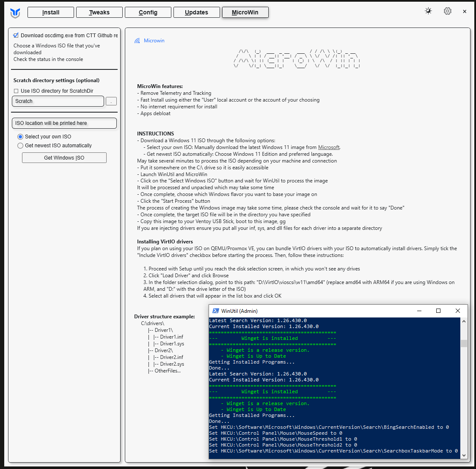Enable Use ISO directory for ScratchDir

[x=16, y=91]
